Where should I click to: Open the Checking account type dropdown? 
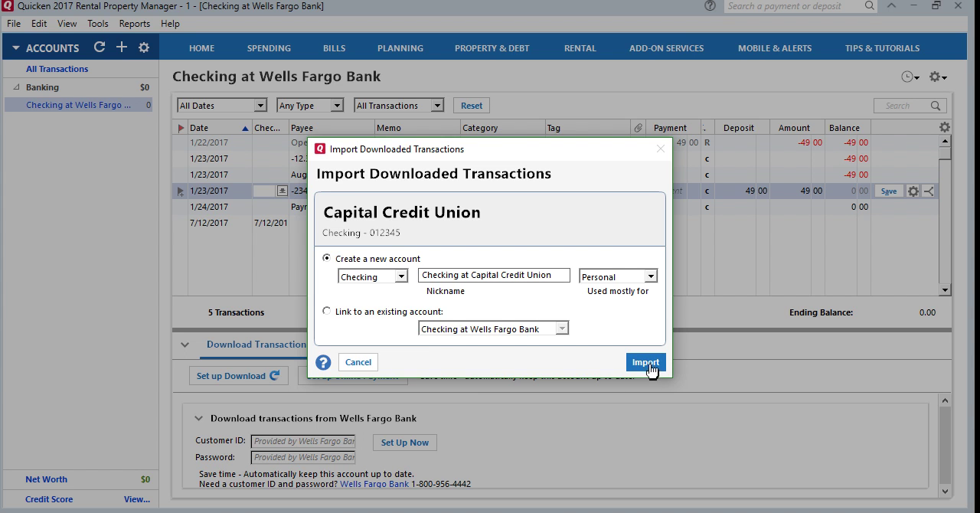[400, 276]
